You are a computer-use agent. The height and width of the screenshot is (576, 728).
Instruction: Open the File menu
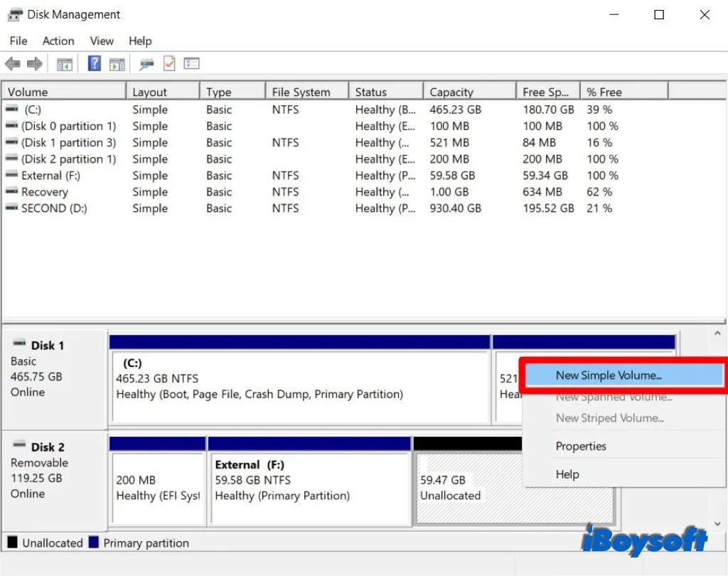[x=18, y=41]
